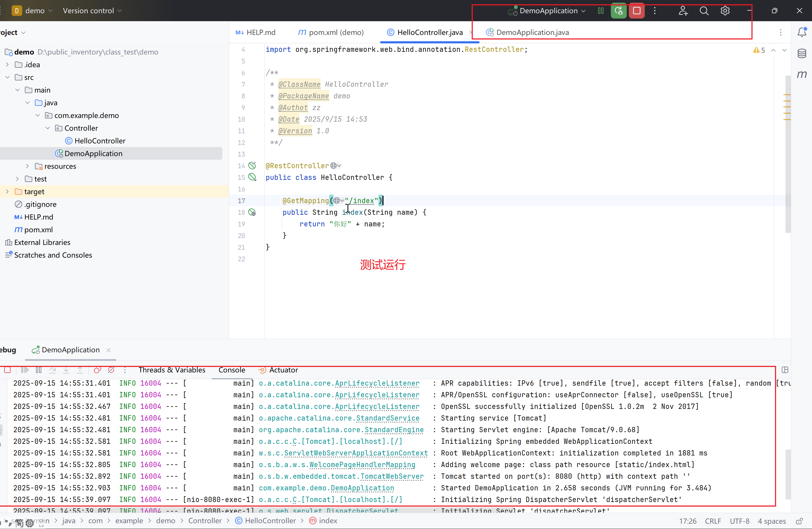Open the Maven tool window icon
This screenshot has width=812, height=529.
click(x=802, y=74)
